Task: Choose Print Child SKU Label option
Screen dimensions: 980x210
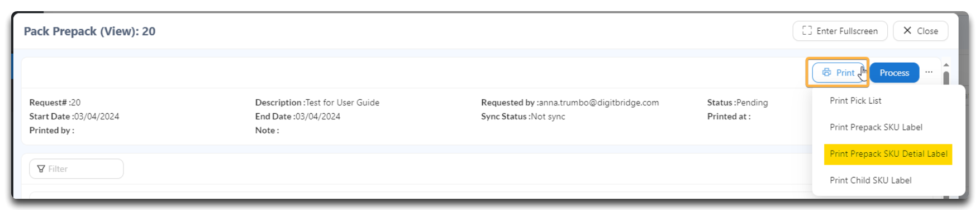Action: [870, 180]
